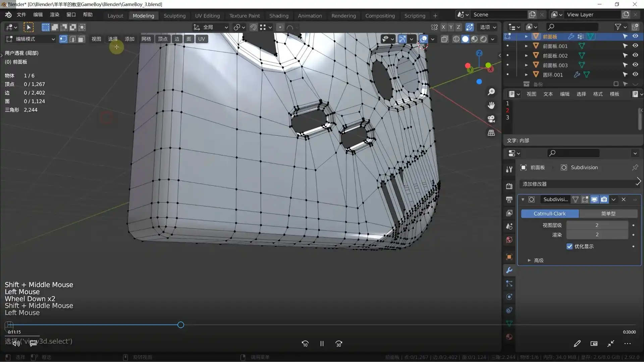The width and height of the screenshot is (644, 362).
Task: Click the 简单型 subdivision algorithm button
Action: pyautogui.click(x=608, y=214)
